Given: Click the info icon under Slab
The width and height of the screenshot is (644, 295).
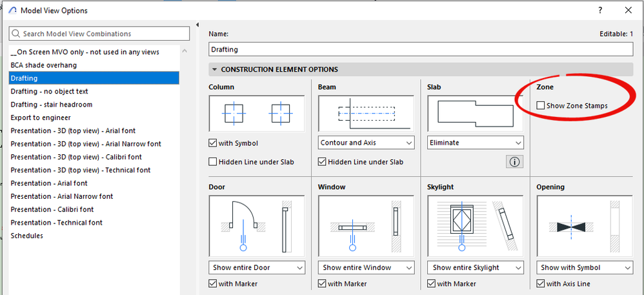Looking at the screenshot, I should coord(515,162).
